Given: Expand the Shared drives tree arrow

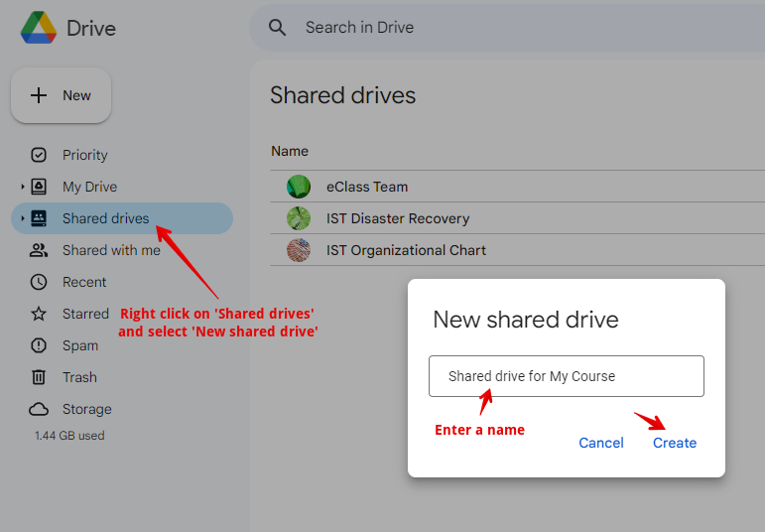Looking at the screenshot, I should pos(23,218).
